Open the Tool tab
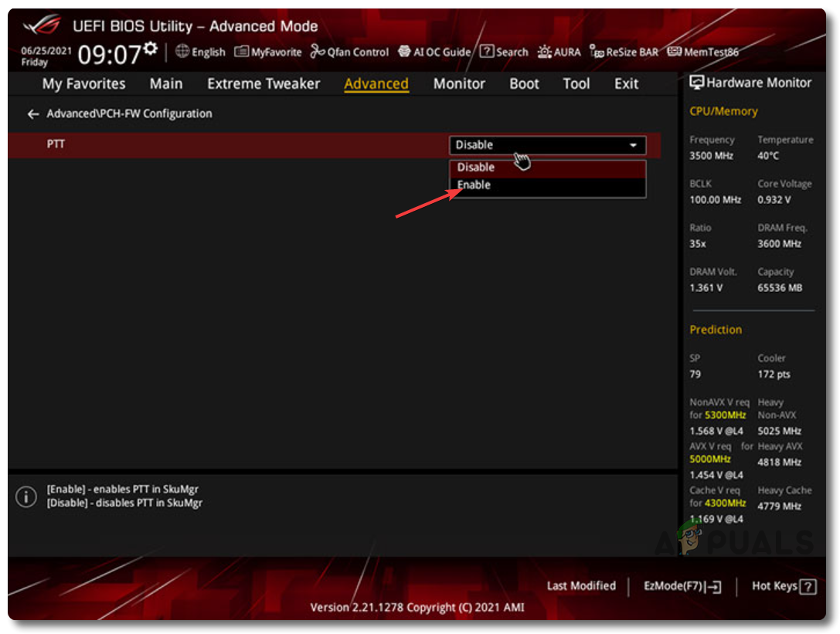Image resolution: width=840 pixels, height=634 pixels. pyautogui.click(x=576, y=83)
